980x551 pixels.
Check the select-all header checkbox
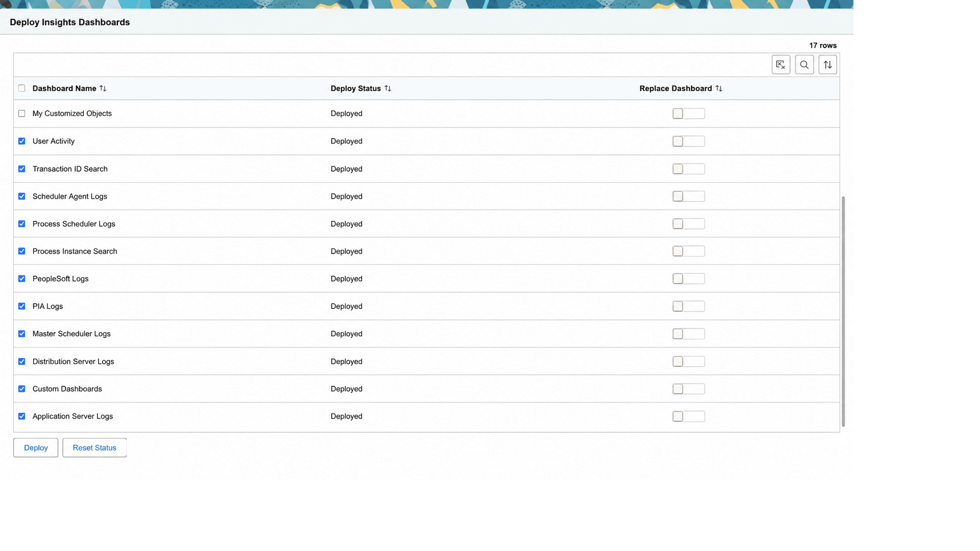21,88
